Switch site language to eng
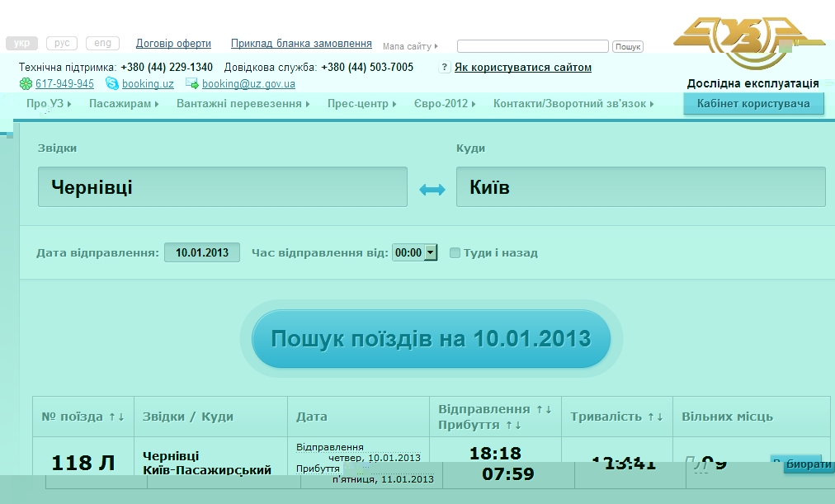The image size is (835, 504). click(102, 44)
